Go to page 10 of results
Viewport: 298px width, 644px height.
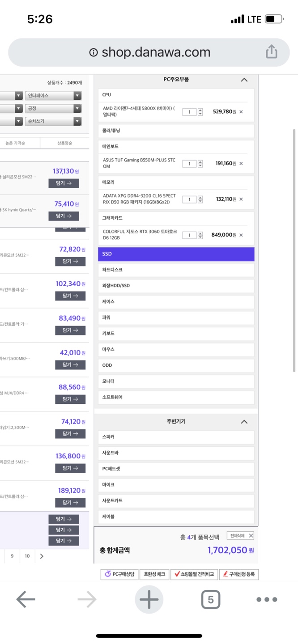(27, 556)
